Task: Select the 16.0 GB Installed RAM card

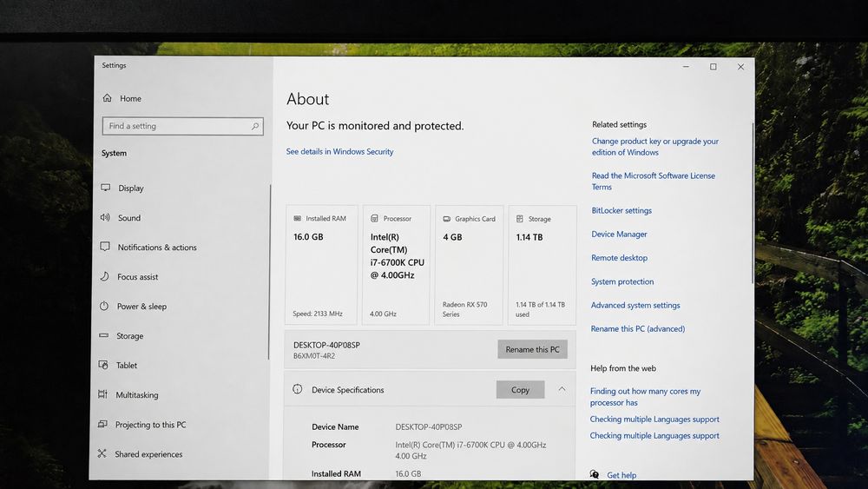Action: pos(321,265)
